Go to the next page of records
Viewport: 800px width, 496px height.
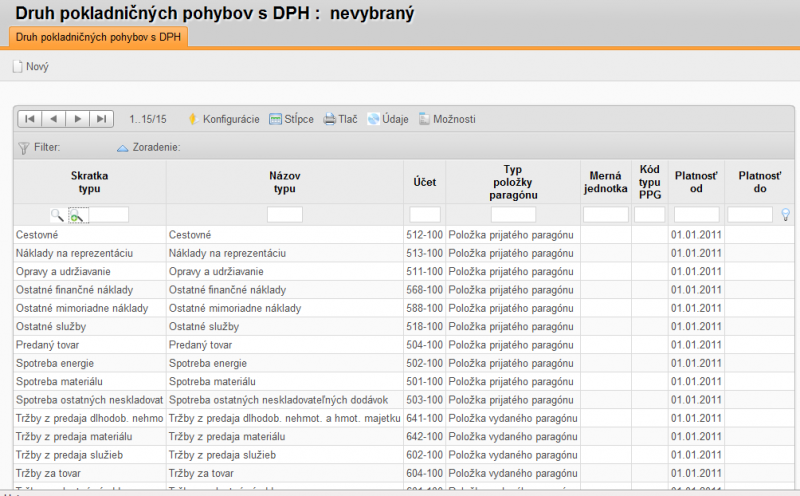pos(77,119)
